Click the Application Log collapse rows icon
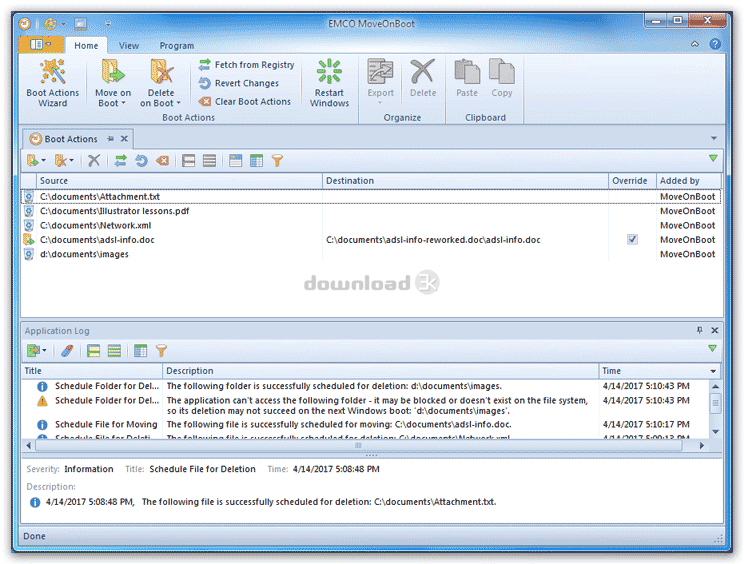The width and height of the screenshot is (744, 564). [x=114, y=351]
